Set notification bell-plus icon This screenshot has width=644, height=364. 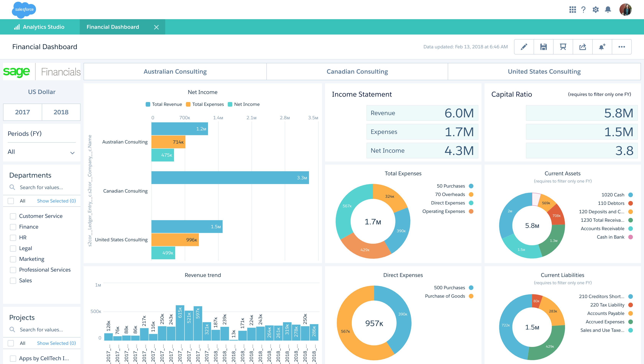click(x=602, y=47)
